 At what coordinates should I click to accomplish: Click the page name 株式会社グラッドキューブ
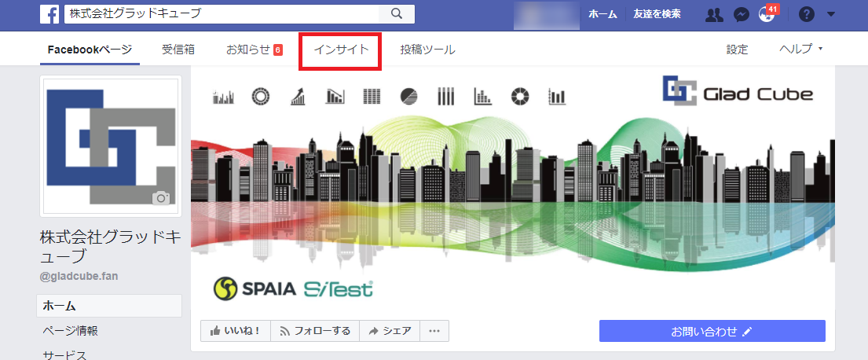[x=111, y=246]
